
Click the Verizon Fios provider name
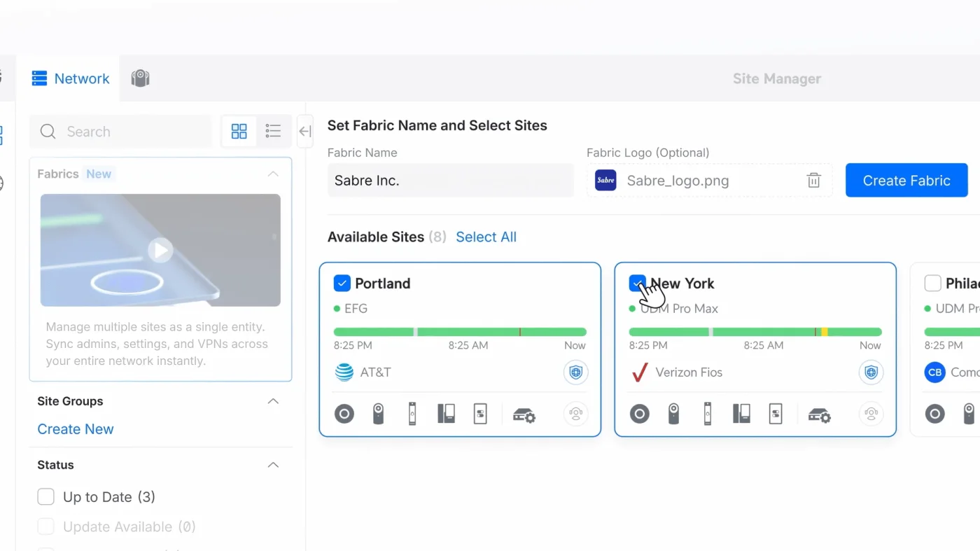click(x=689, y=372)
